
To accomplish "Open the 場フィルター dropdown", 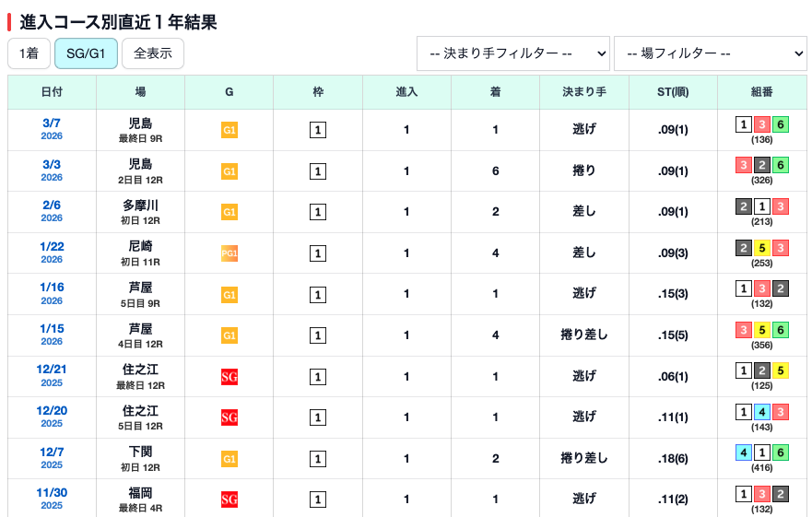I will (x=710, y=53).
